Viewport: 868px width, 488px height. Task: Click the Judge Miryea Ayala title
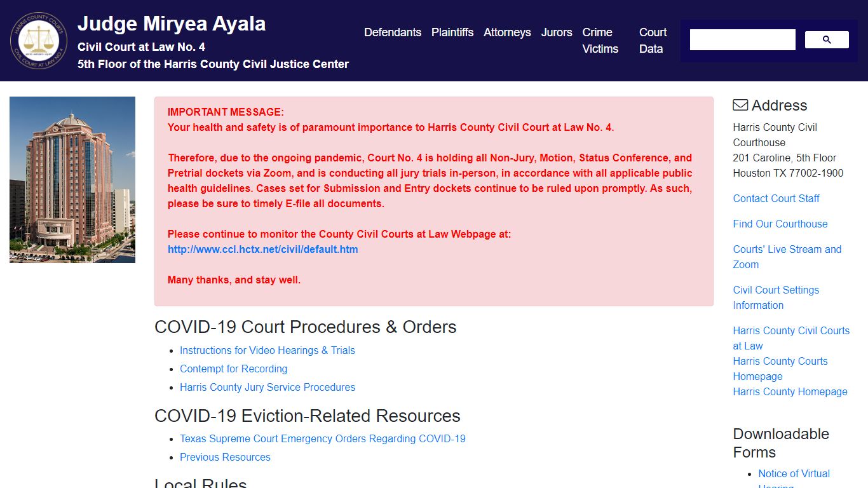pos(172,24)
